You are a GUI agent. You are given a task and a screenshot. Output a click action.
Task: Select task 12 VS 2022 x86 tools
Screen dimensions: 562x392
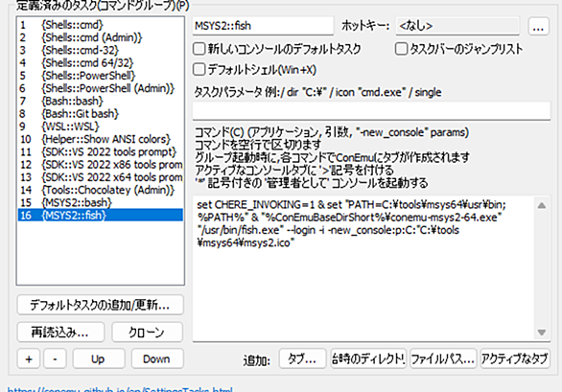pos(101,165)
